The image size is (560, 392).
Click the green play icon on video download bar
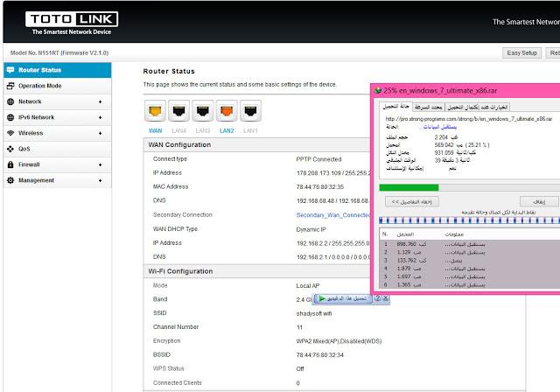point(322,298)
